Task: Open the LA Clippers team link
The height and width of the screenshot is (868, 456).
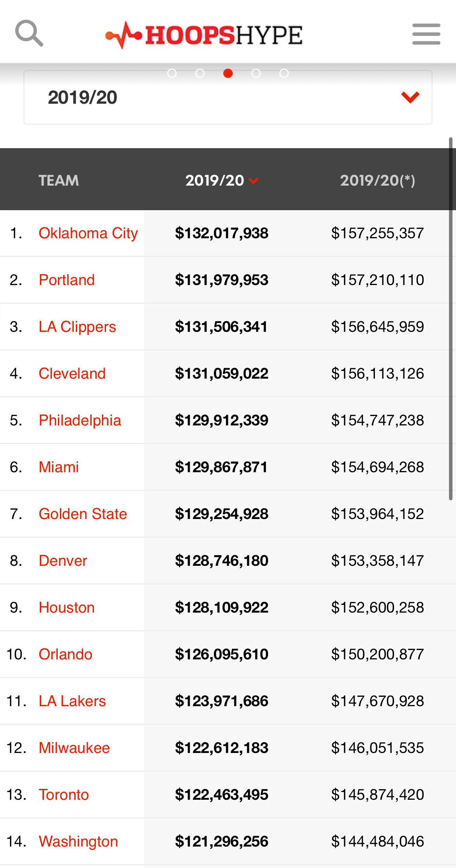Action: [x=77, y=327]
